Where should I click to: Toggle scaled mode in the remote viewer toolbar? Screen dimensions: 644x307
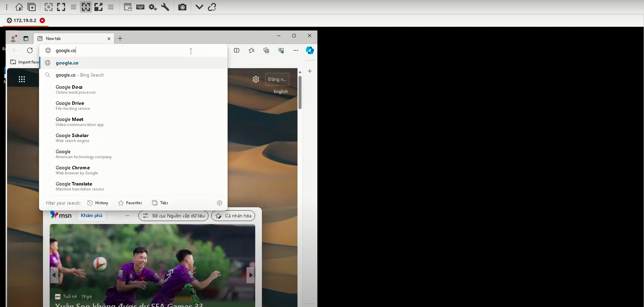98,7
